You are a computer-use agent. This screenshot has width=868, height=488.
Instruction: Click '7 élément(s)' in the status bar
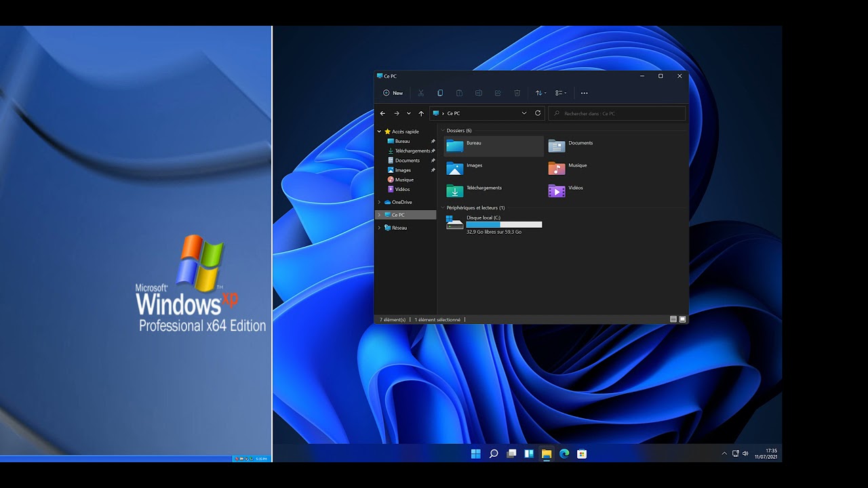pyautogui.click(x=393, y=319)
